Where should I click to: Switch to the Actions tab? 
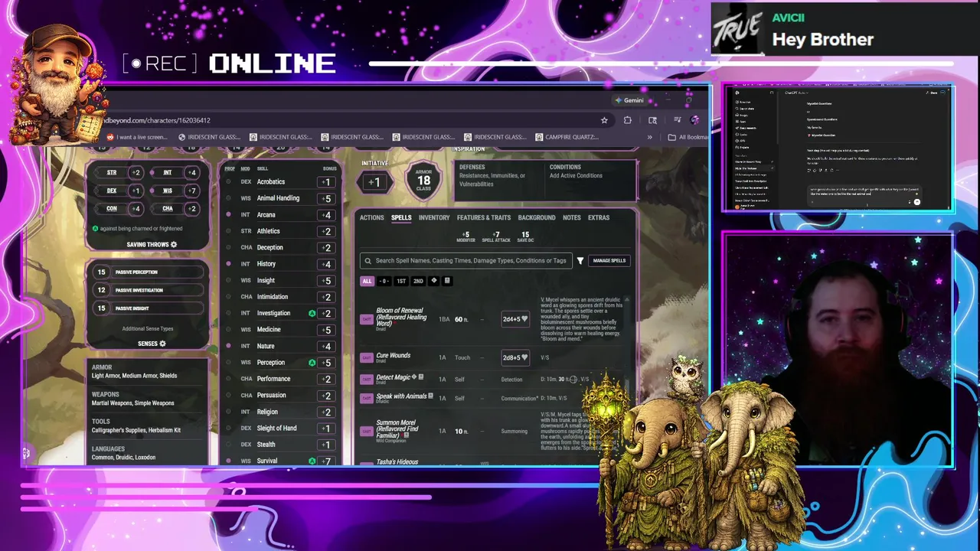[x=372, y=218]
